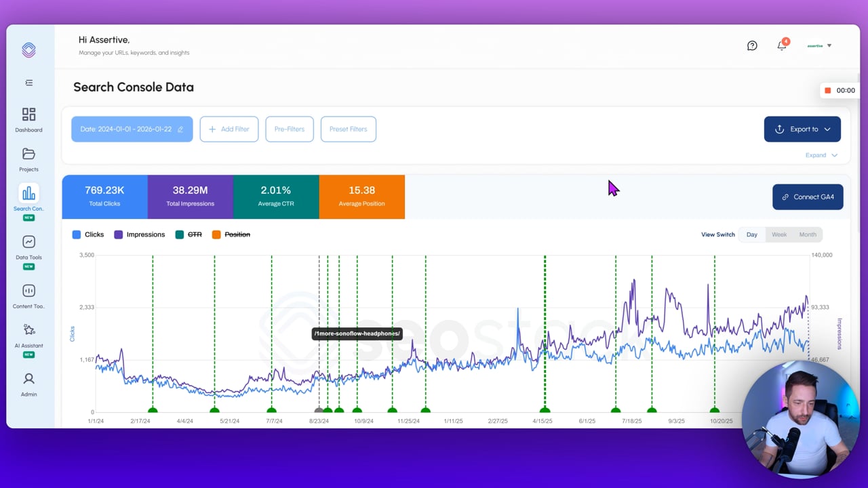Screen dimensions: 868x488
Task: Open the Dashboard from the sidebar
Action: pyautogui.click(x=28, y=119)
